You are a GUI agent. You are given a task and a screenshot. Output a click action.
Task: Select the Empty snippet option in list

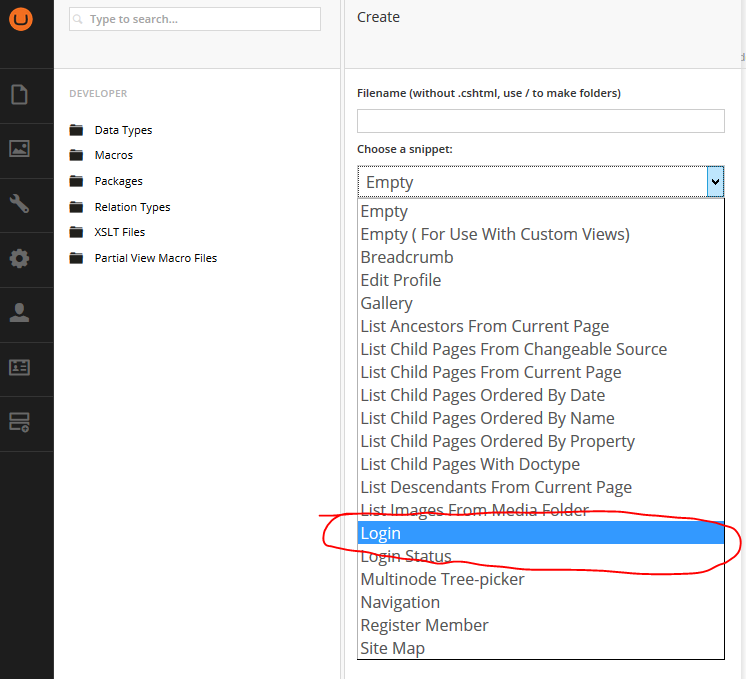541,211
